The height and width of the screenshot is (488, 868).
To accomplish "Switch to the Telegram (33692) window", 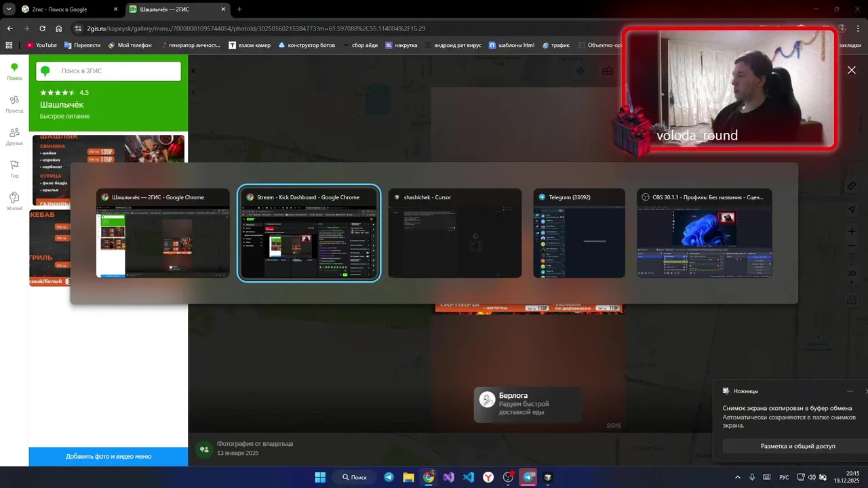I will pyautogui.click(x=579, y=233).
